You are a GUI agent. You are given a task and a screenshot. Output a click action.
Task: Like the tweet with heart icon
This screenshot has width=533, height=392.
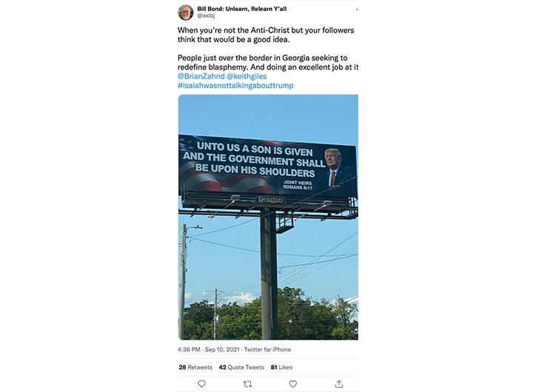click(x=293, y=384)
